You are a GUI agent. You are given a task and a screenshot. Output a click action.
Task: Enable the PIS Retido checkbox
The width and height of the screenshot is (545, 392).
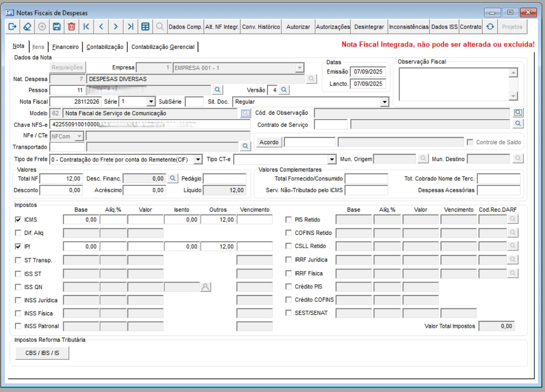pos(289,220)
